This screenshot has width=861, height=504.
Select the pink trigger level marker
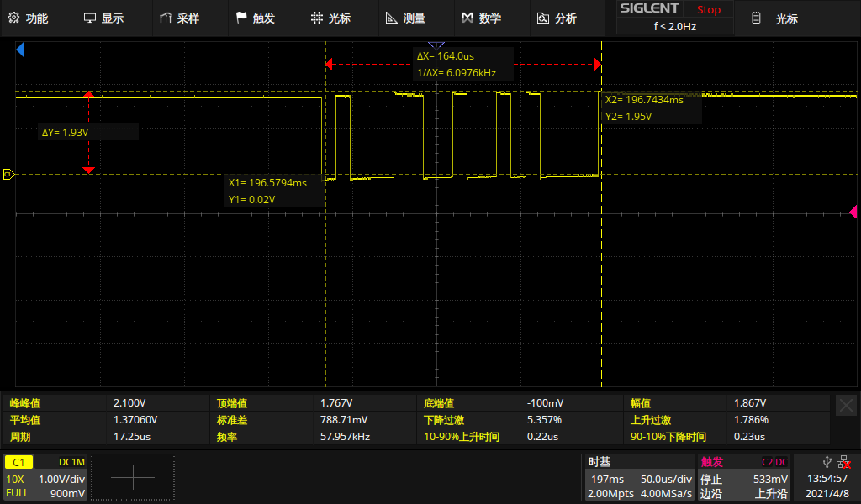point(853,211)
